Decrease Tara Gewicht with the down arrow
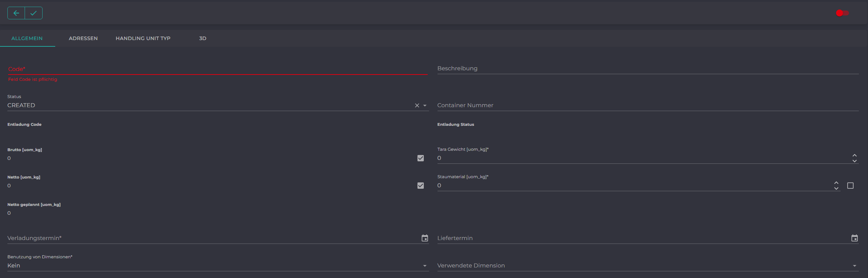The height and width of the screenshot is (278, 868). click(x=855, y=161)
